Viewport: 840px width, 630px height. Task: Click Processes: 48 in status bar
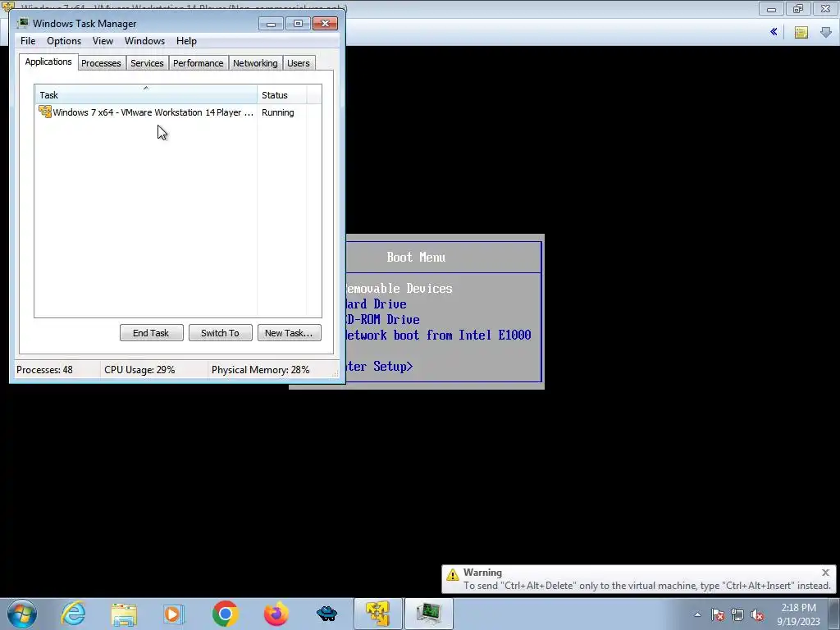point(44,370)
